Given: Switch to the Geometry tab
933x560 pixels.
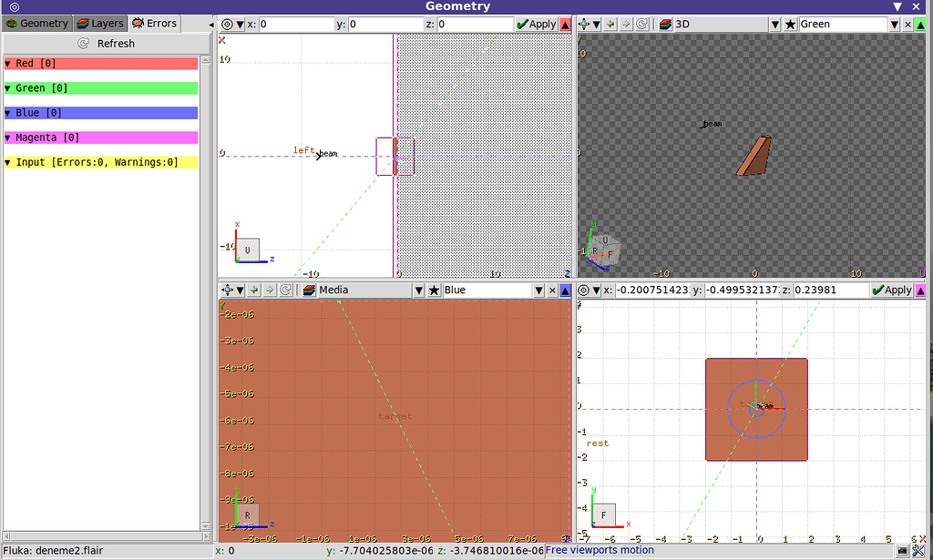Looking at the screenshot, I should 37,23.
